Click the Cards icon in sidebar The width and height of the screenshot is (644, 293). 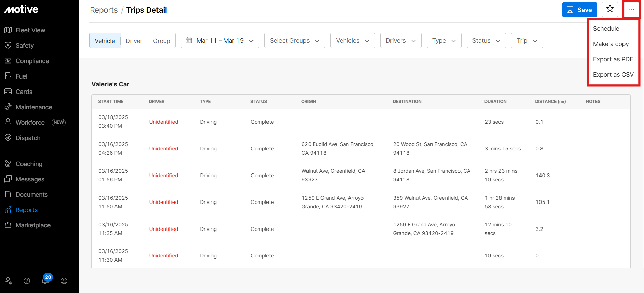click(x=8, y=92)
